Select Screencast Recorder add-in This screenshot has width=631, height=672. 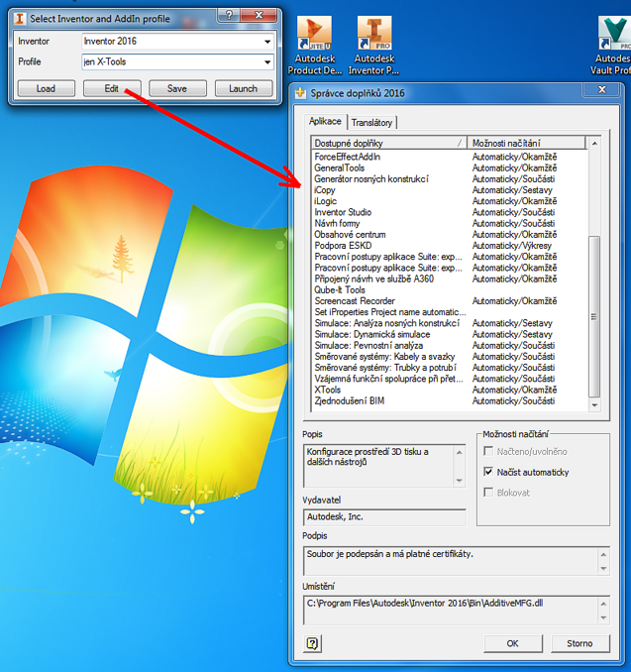pos(450,301)
